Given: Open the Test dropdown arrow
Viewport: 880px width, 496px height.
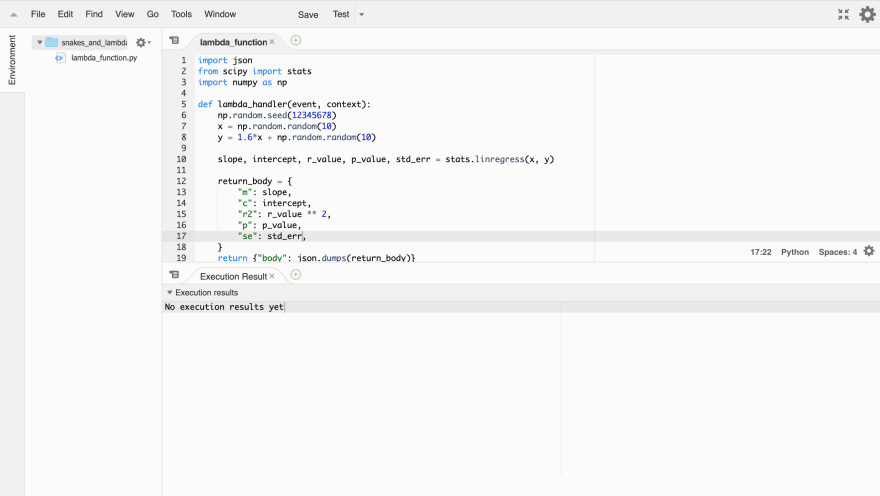Looking at the screenshot, I should [361, 15].
